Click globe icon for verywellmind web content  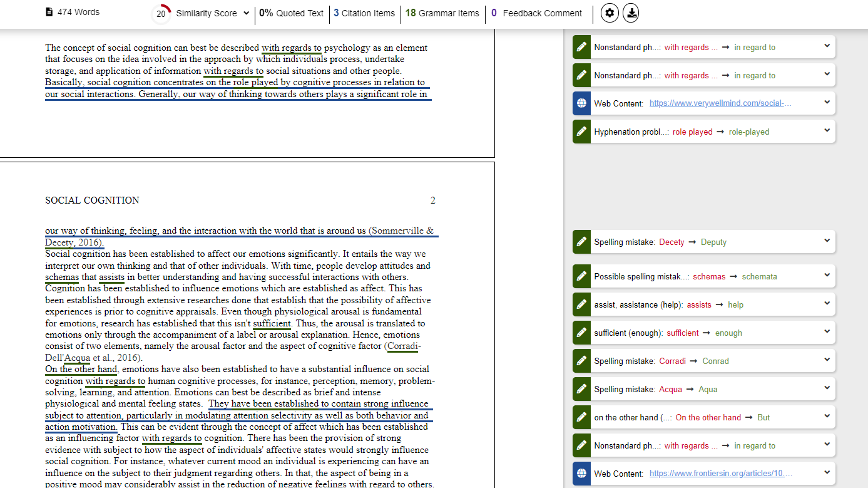pos(581,103)
